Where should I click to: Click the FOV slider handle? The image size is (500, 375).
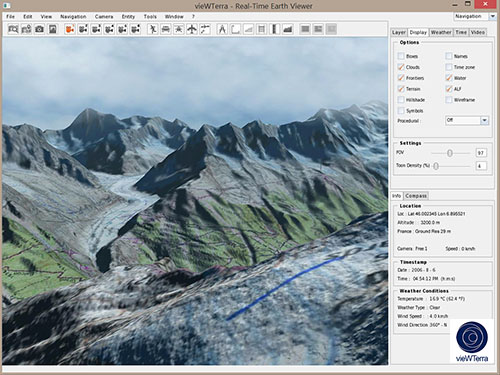450,153
